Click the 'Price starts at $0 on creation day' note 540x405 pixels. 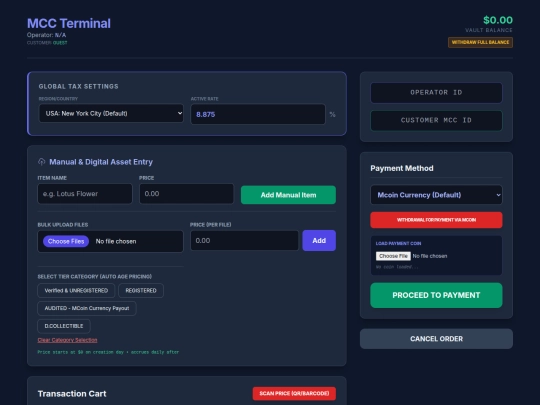(x=108, y=352)
